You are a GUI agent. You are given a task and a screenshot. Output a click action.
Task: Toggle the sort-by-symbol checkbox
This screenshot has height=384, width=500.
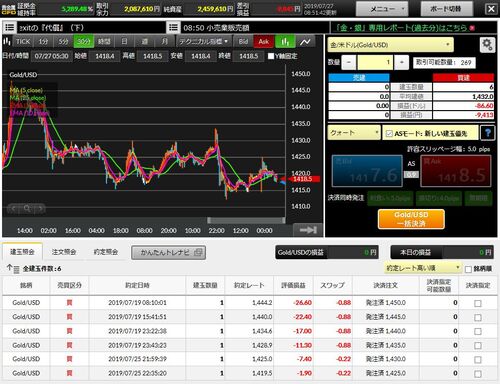click(468, 269)
